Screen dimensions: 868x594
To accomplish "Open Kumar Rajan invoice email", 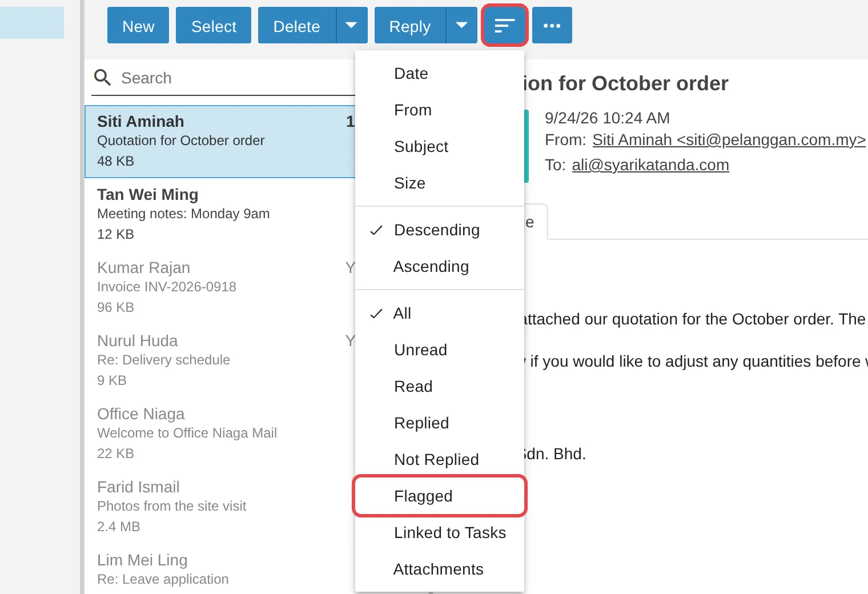I will click(x=220, y=288).
